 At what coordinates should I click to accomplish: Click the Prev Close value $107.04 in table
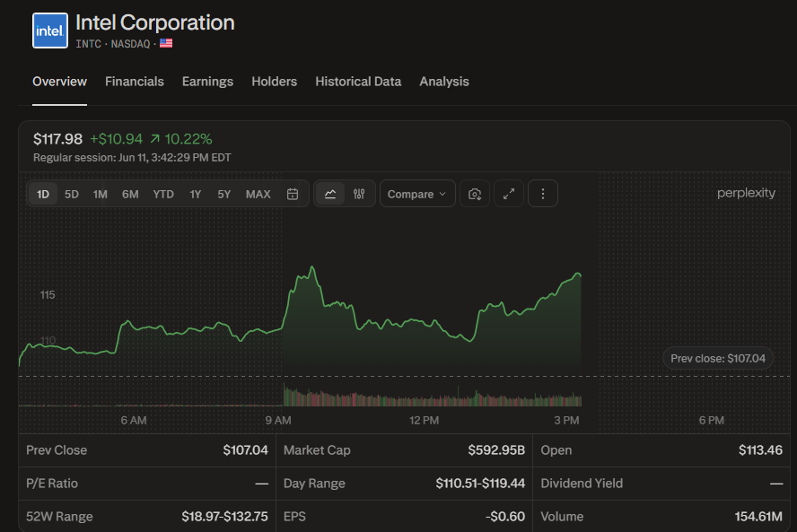point(246,450)
